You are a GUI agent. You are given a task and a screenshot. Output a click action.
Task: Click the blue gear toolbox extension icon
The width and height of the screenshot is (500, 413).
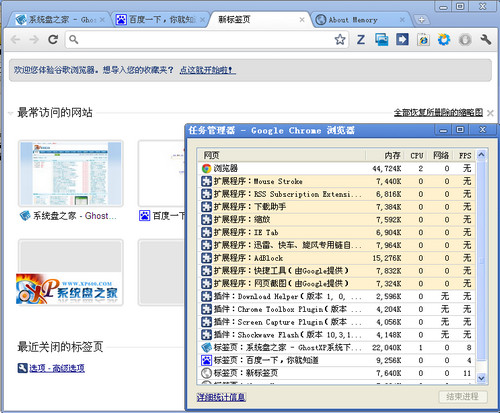444,39
